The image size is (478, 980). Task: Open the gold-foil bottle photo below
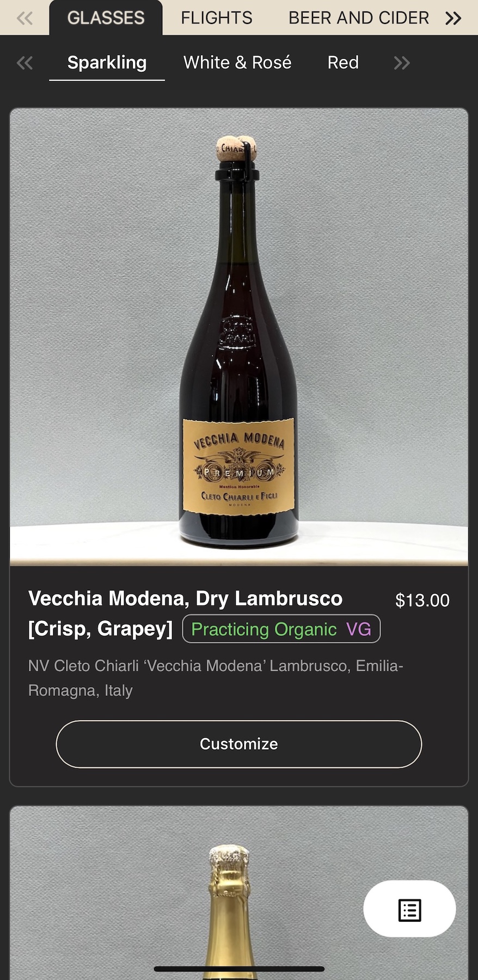click(x=239, y=893)
